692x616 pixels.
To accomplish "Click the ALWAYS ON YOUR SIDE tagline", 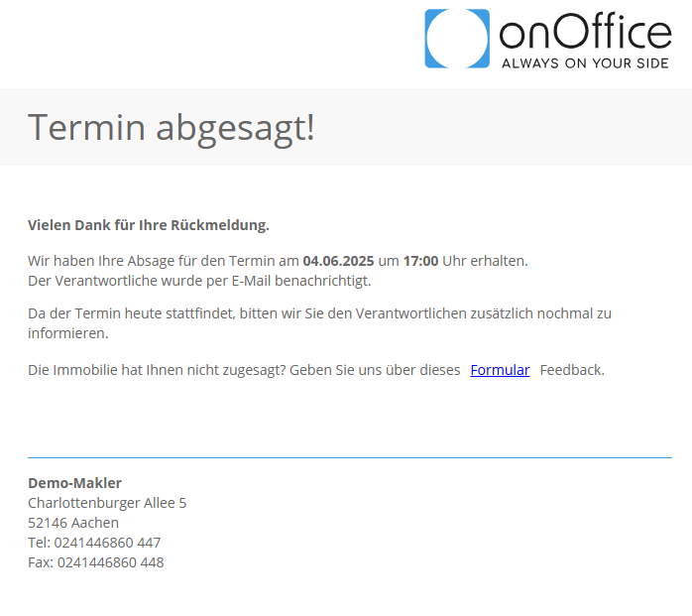I will coord(585,63).
